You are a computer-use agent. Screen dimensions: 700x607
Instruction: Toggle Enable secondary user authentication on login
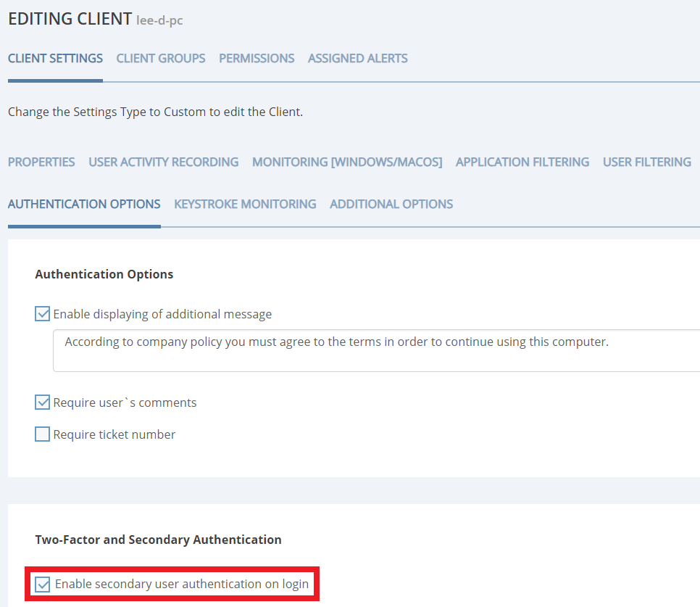[x=43, y=585]
